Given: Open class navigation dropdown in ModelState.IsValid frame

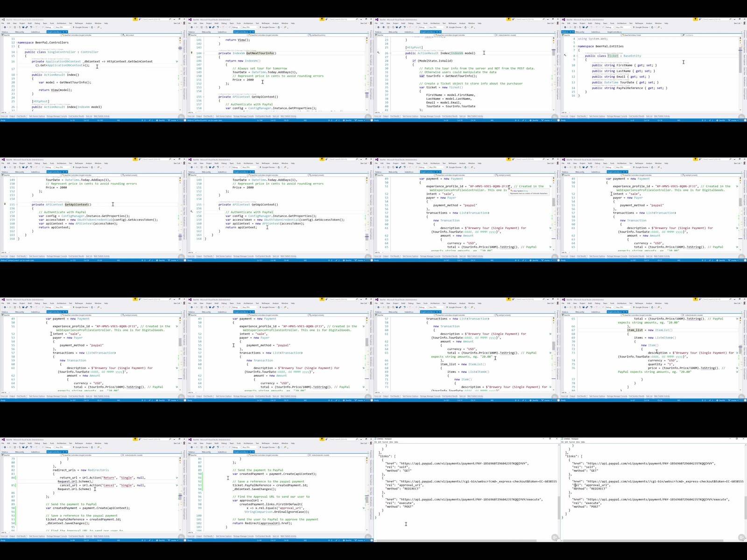Looking at the screenshot, I should pyautogui.click(x=465, y=35).
